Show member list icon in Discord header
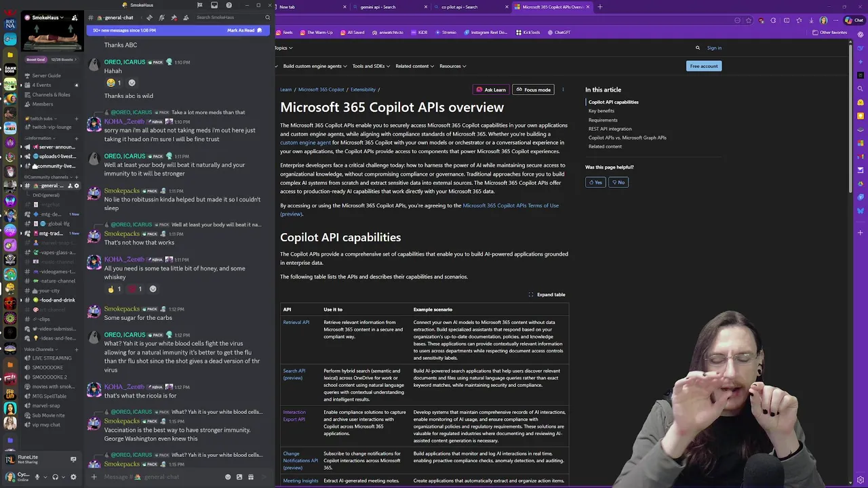This screenshot has width=868, height=488. 186,18
